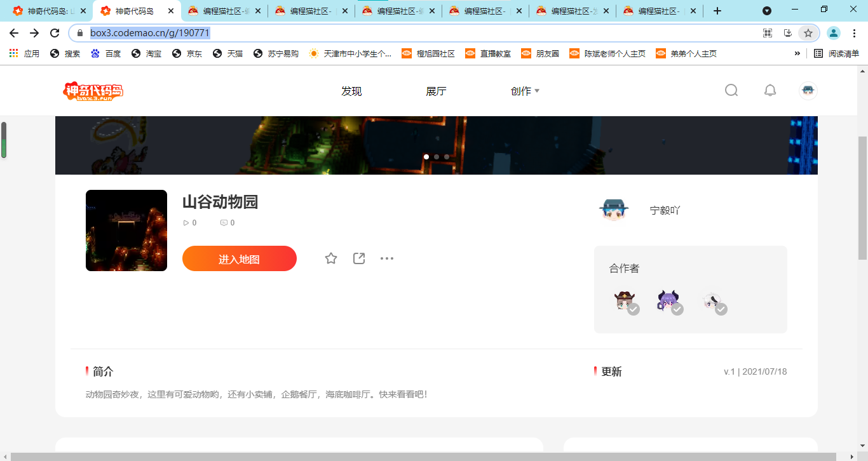
Task: Go back to the previous page
Action: coord(14,33)
